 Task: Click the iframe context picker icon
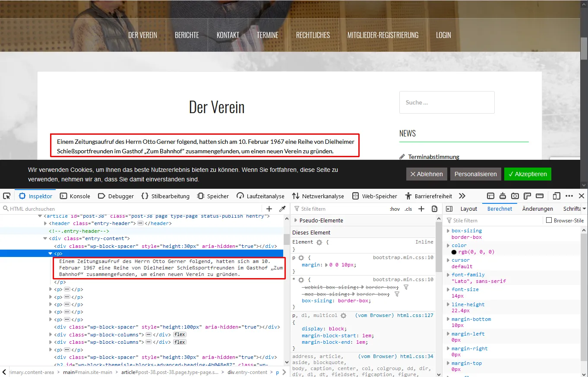pyautogui.click(x=503, y=196)
